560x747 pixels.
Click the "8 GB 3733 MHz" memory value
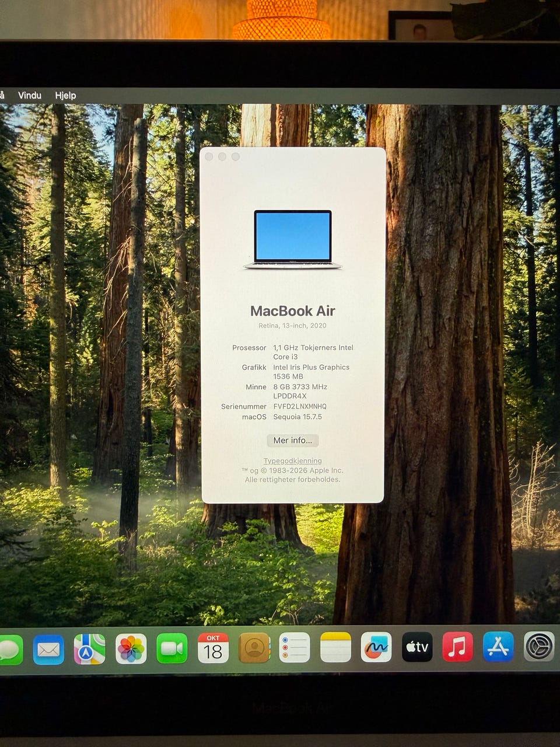300,387
